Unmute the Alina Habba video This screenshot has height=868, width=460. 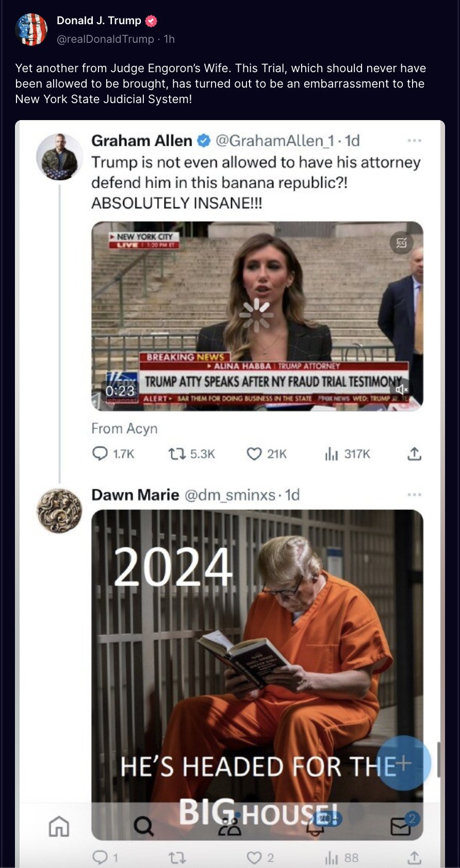click(x=402, y=390)
